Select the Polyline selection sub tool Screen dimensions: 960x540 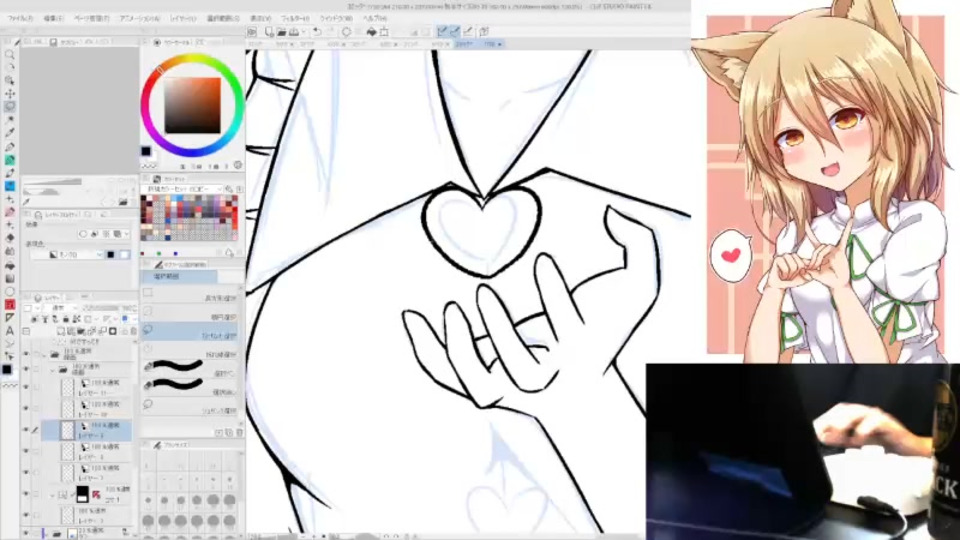[x=190, y=350]
